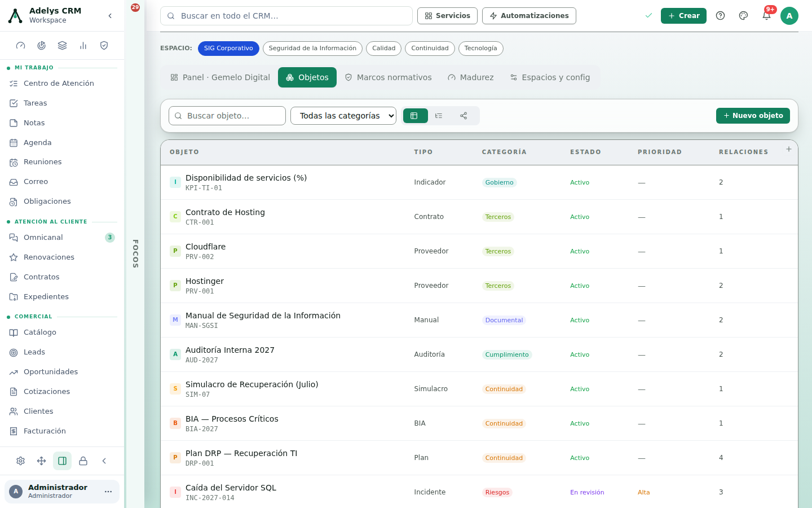Screen dimensions: 812x508
Task: Collapse sidebar with chevron next to Adelys CRM
Action: (110, 16)
